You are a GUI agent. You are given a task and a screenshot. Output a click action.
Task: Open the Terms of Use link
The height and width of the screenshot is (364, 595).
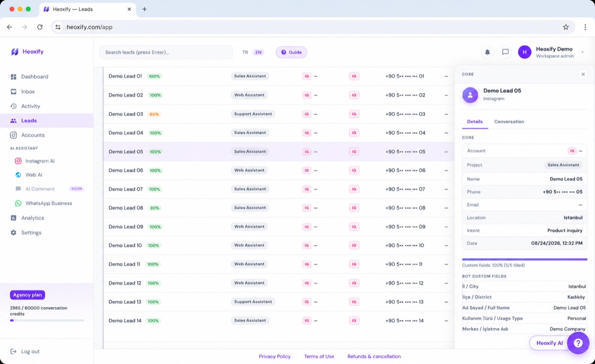[x=319, y=357]
